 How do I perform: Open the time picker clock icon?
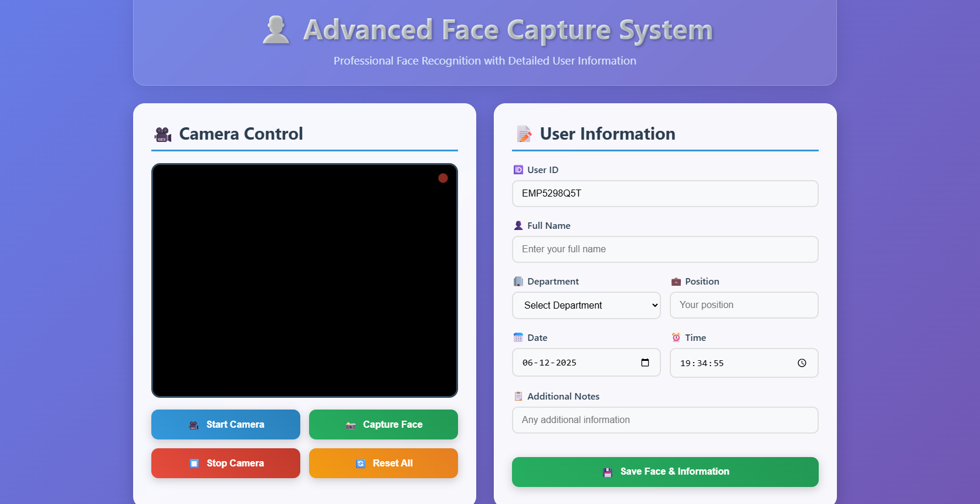(x=802, y=363)
